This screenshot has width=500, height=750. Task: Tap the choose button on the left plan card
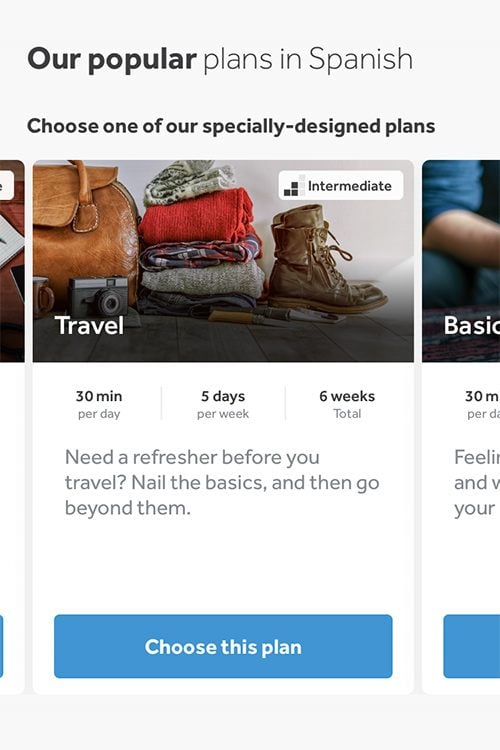click(1, 646)
